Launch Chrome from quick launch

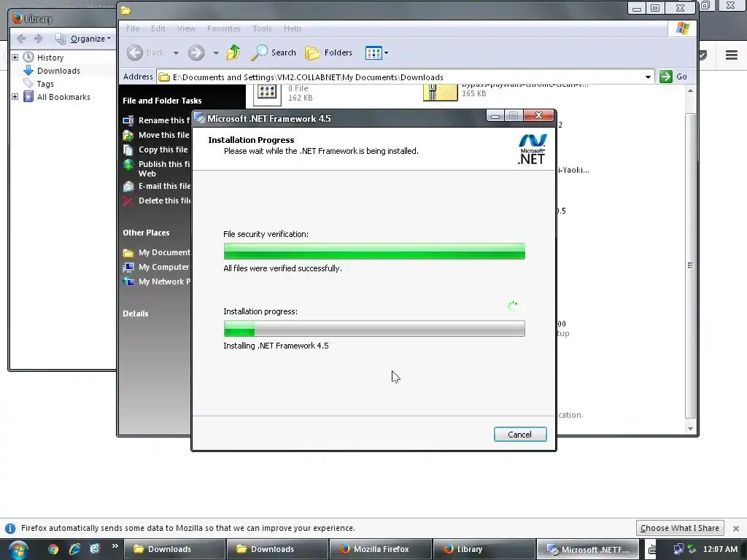(53, 549)
